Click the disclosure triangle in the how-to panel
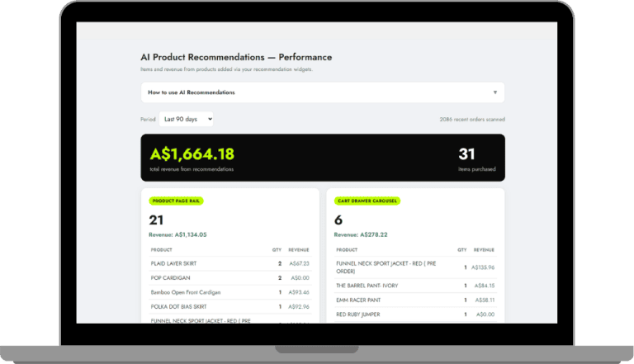The height and width of the screenshot is (364, 634). [495, 92]
